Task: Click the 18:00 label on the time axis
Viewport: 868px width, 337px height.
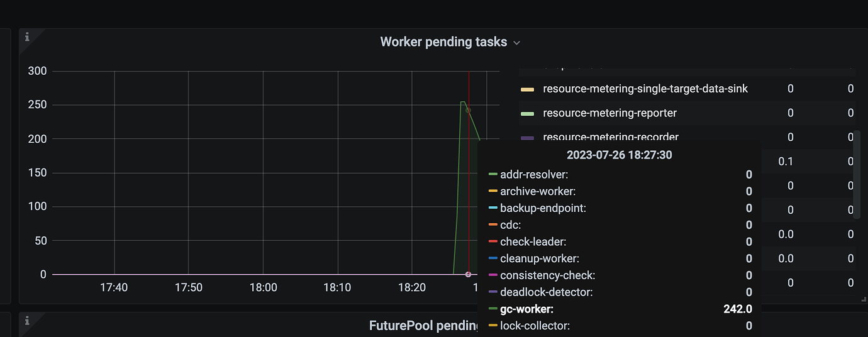Action: point(263,287)
